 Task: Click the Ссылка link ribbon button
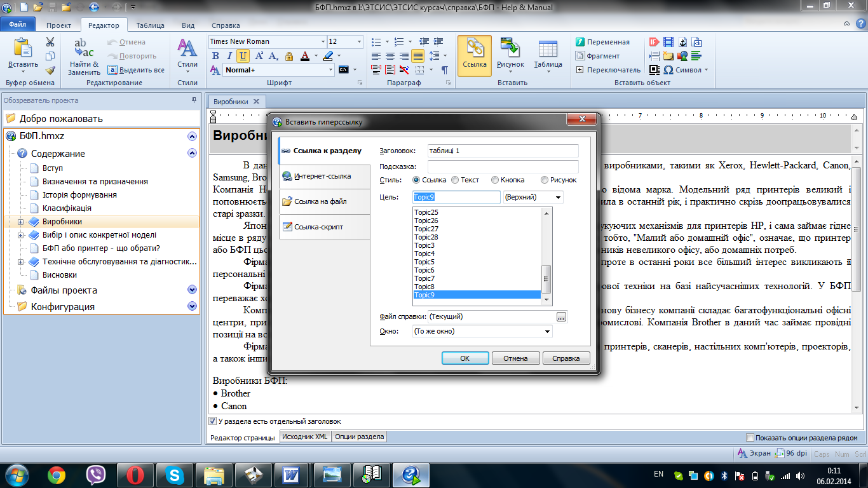click(475, 55)
